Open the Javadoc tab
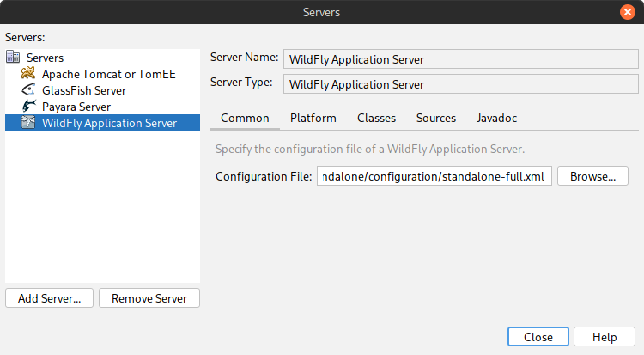 (x=496, y=118)
